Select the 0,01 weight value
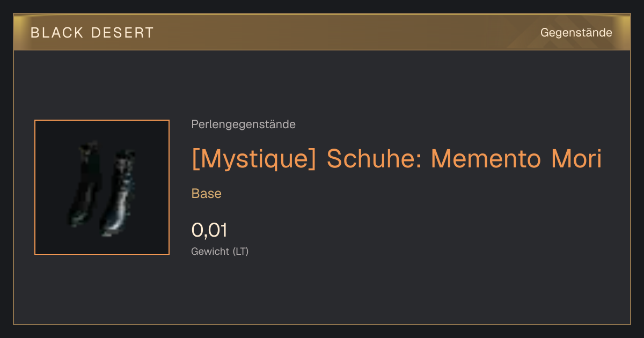The width and height of the screenshot is (644, 338). tap(209, 231)
